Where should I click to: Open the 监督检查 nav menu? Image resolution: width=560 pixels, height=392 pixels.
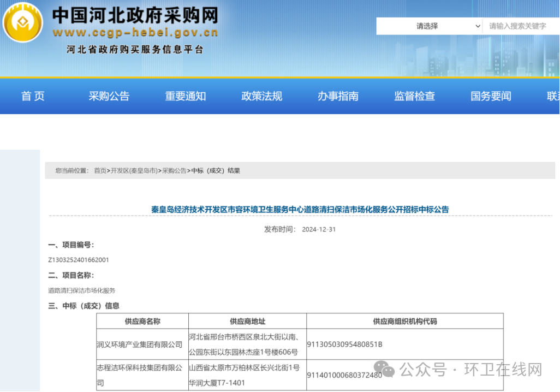coord(415,96)
